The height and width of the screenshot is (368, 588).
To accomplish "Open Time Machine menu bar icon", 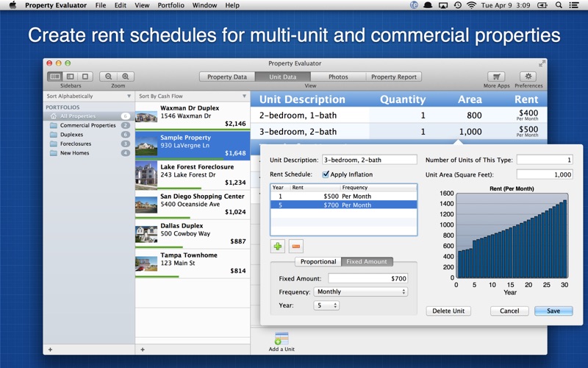I will [x=457, y=5].
